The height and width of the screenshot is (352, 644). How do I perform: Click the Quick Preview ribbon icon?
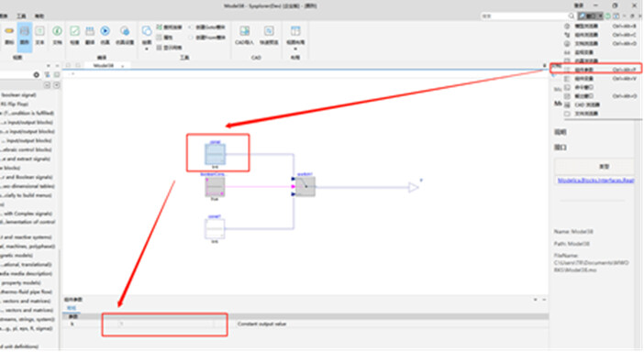click(269, 35)
